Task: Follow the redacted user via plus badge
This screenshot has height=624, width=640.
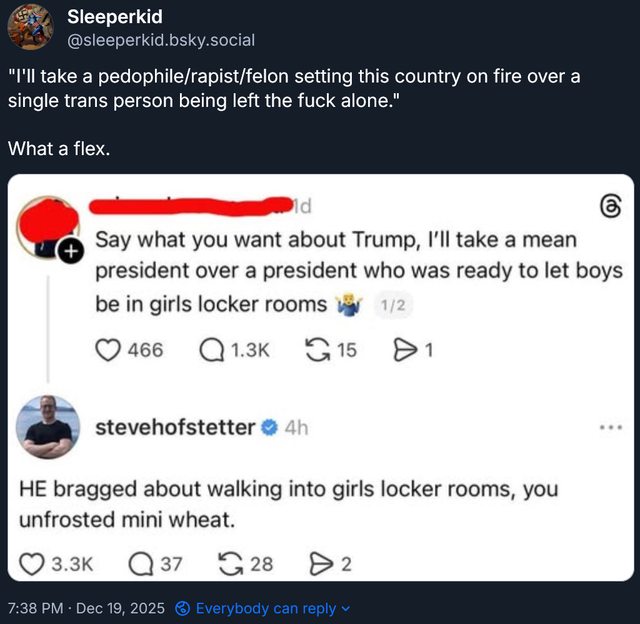Action: (x=71, y=251)
